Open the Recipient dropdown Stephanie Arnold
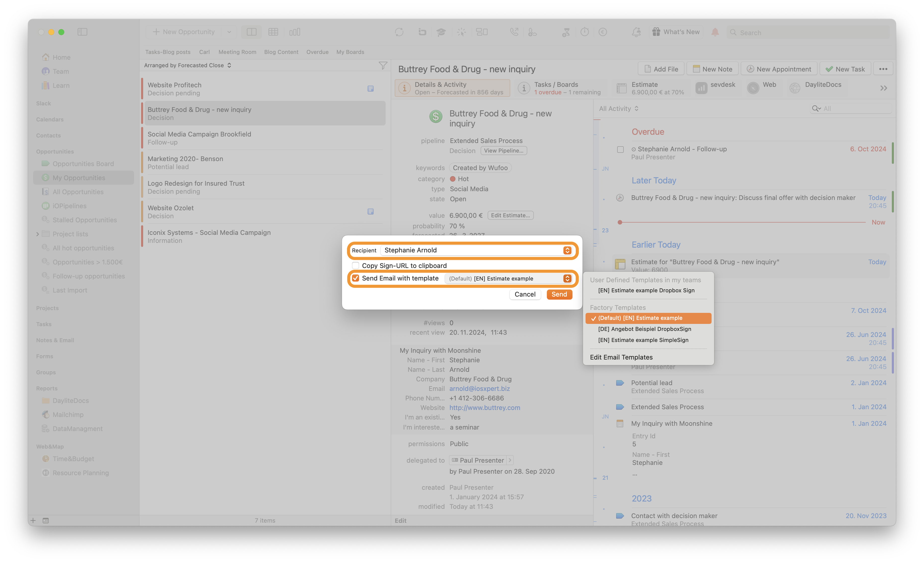The width and height of the screenshot is (924, 563). [476, 250]
